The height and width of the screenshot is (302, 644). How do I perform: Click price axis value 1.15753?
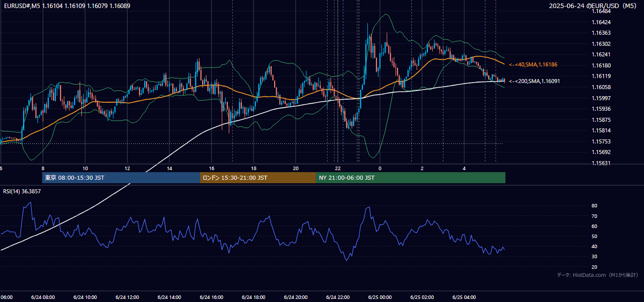(x=601, y=141)
